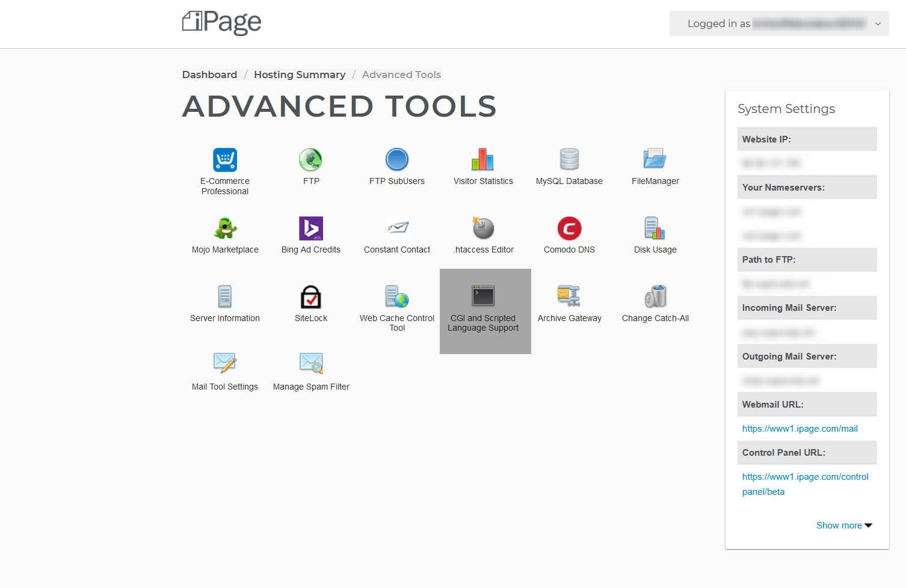This screenshot has height=588, width=906.
Task: Open Mail Tool Settings icon
Action: [225, 363]
